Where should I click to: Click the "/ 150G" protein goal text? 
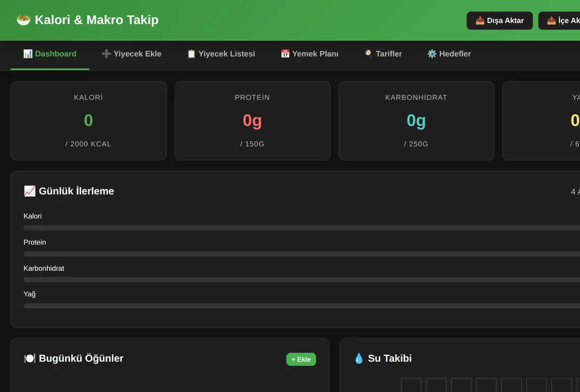pos(252,144)
